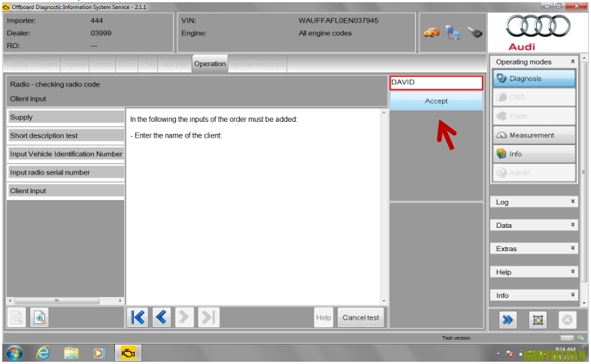Show hidden icons tray arrow
The image size is (591, 364).
point(498,353)
